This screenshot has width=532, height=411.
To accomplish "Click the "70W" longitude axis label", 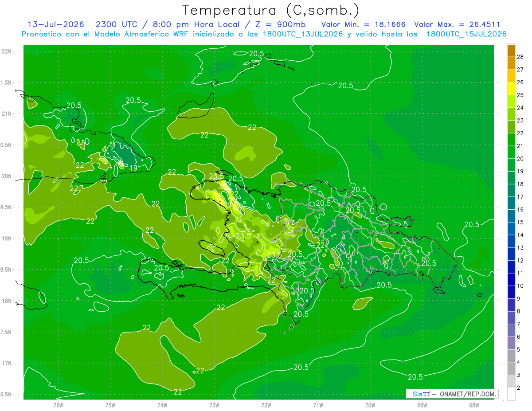I will tap(370, 405).
